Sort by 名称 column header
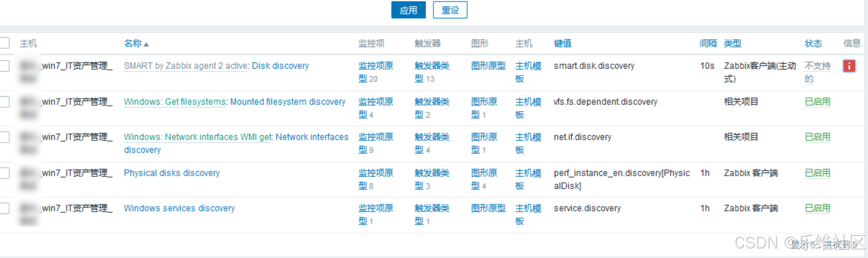The height and width of the screenshot is (258, 868). pyautogui.click(x=136, y=44)
